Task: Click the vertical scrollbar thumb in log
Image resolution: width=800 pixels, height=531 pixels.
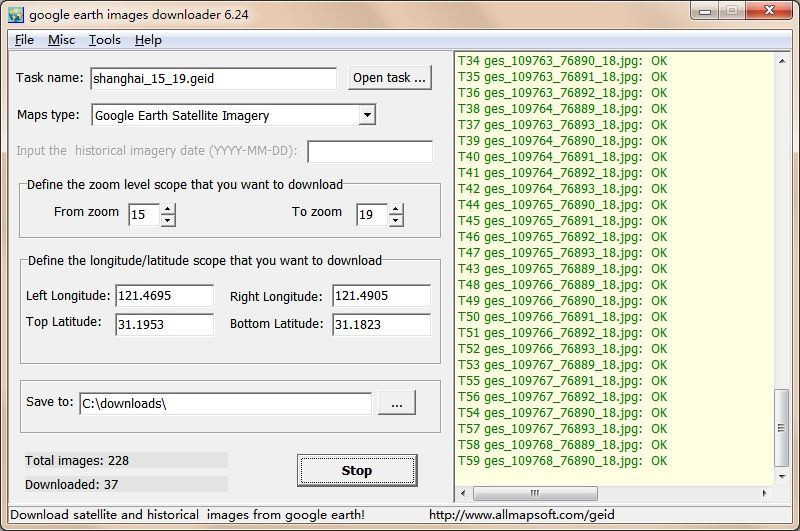Action: 781,427
